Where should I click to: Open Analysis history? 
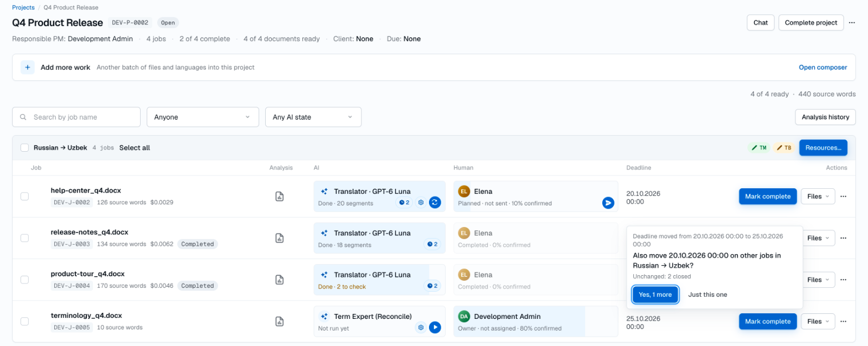tap(825, 117)
